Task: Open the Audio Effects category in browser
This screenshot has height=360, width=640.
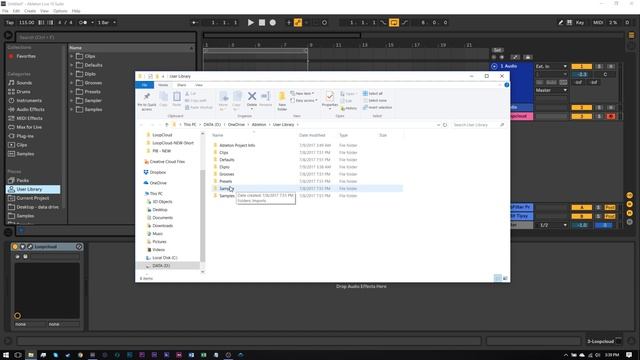Action: 31,109
